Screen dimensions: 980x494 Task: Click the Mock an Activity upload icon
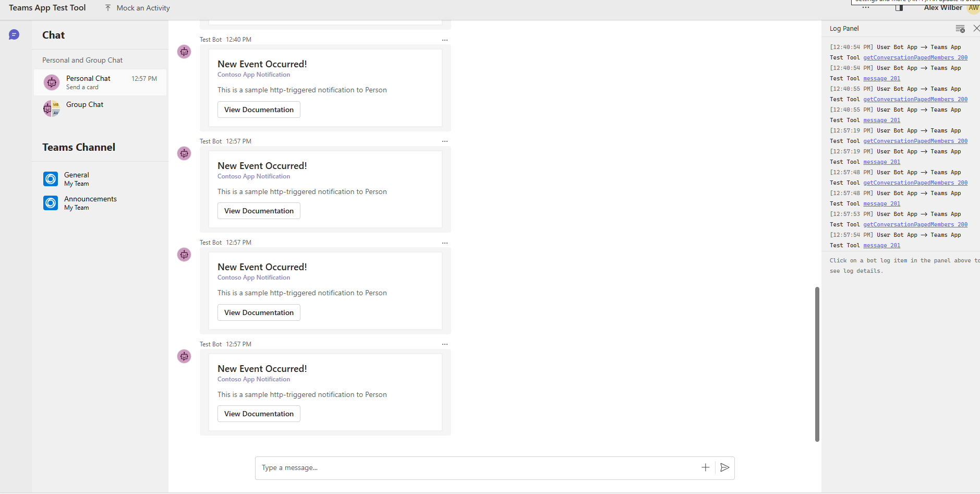coord(108,8)
